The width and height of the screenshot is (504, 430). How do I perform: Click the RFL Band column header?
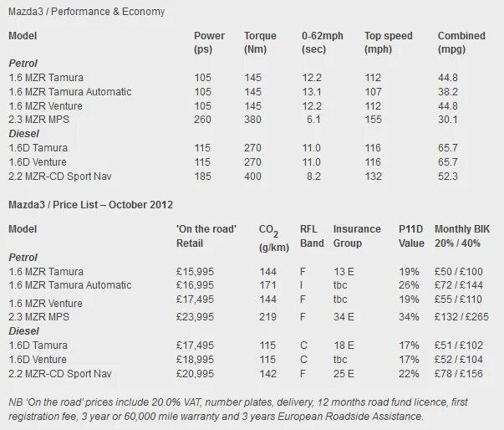(312, 236)
